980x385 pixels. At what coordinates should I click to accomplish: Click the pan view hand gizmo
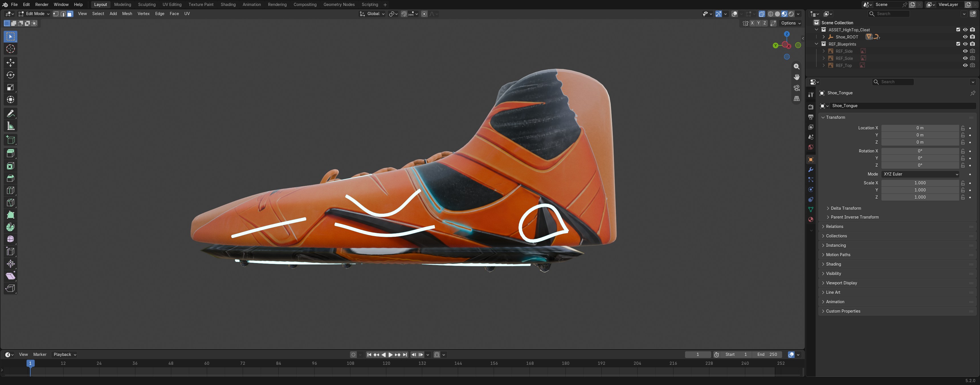pos(796,77)
